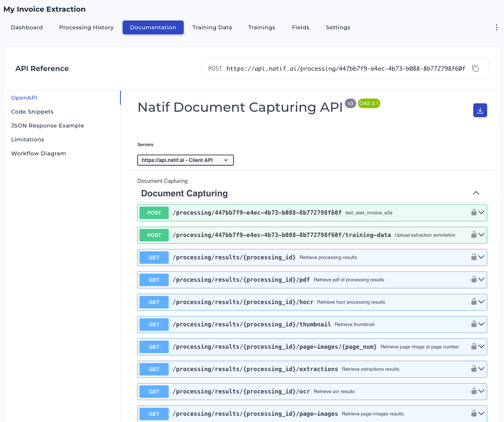Screen dimensions: 504x422
Task: Open the three-dot more options menu
Action: (x=496, y=27)
